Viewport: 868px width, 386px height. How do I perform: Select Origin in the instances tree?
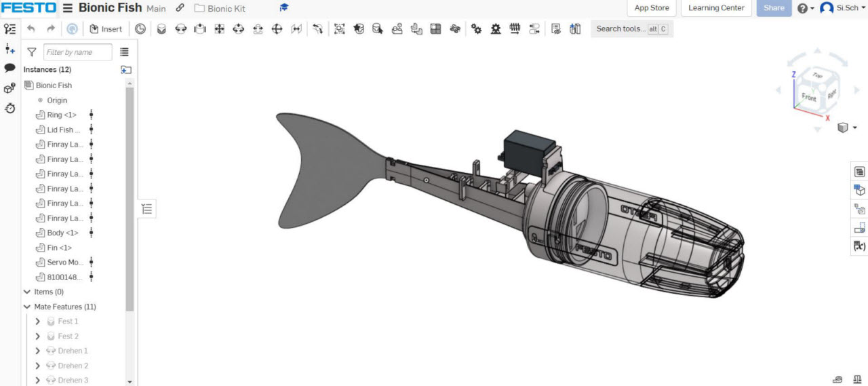tap(52, 100)
